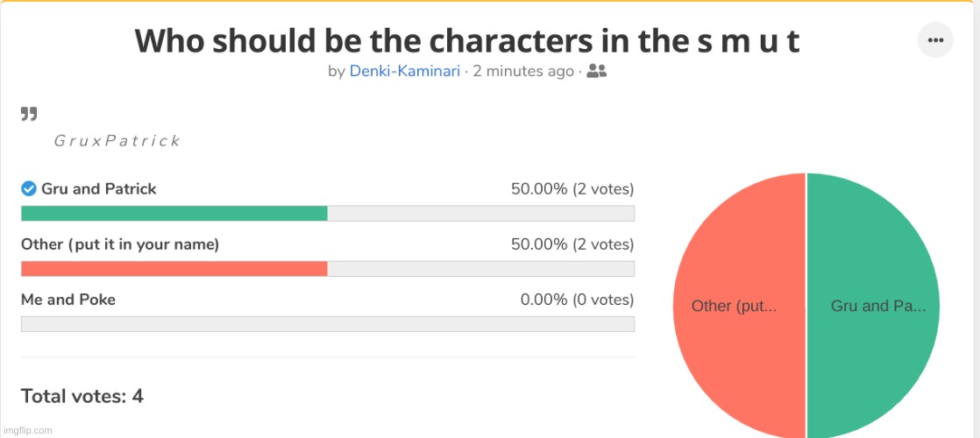Choose 'Other (put it in your name)' option

point(120,244)
